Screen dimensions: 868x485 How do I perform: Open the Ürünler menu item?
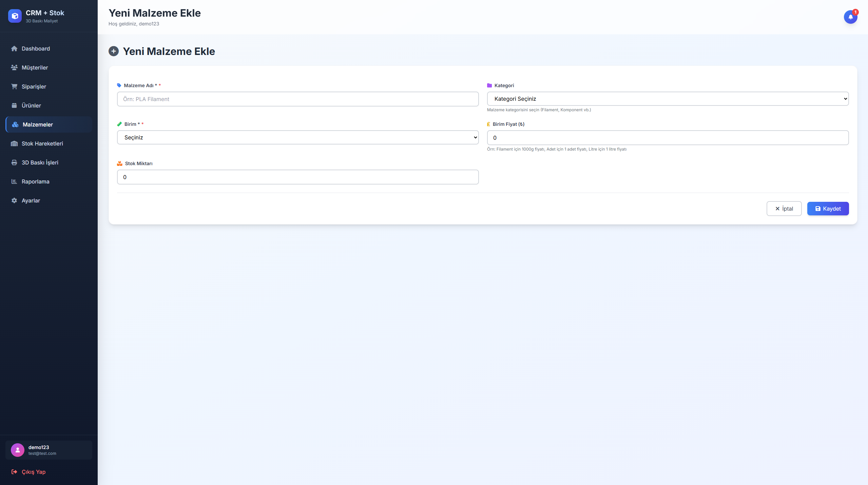coord(31,105)
